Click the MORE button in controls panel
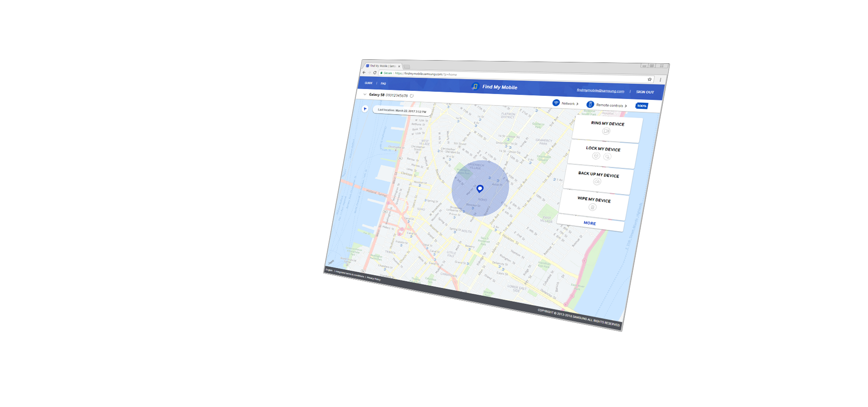This screenshot has height=407, width=868. 590,223
